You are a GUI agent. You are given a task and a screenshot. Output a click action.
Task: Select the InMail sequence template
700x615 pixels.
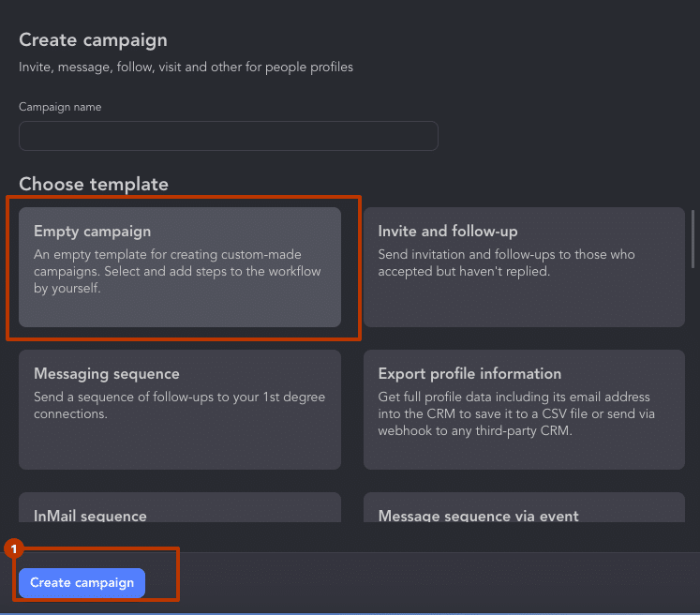tap(180, 512)
